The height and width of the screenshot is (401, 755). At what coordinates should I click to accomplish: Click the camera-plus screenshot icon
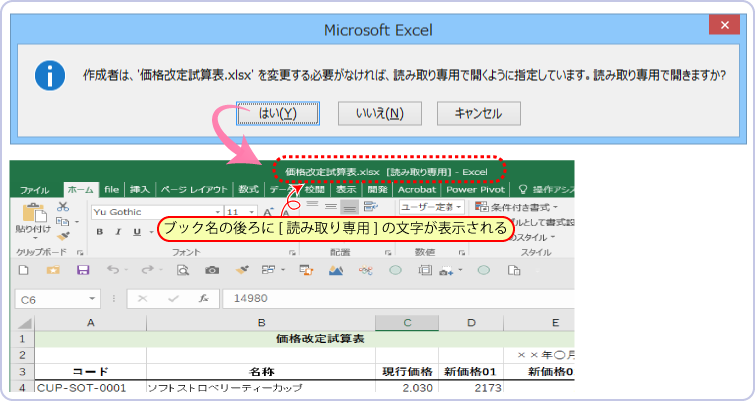[446, 271]
